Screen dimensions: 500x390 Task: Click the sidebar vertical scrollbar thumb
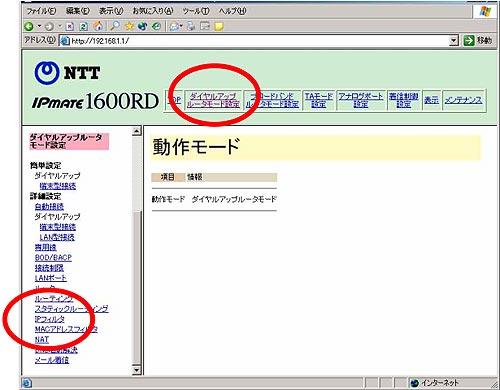coord(136,287)
